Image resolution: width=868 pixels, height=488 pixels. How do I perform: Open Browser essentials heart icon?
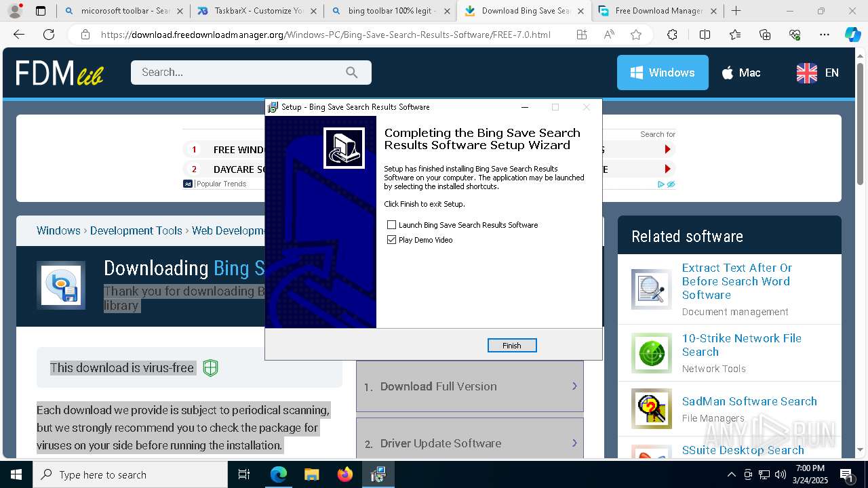click(x=795, y=35)
